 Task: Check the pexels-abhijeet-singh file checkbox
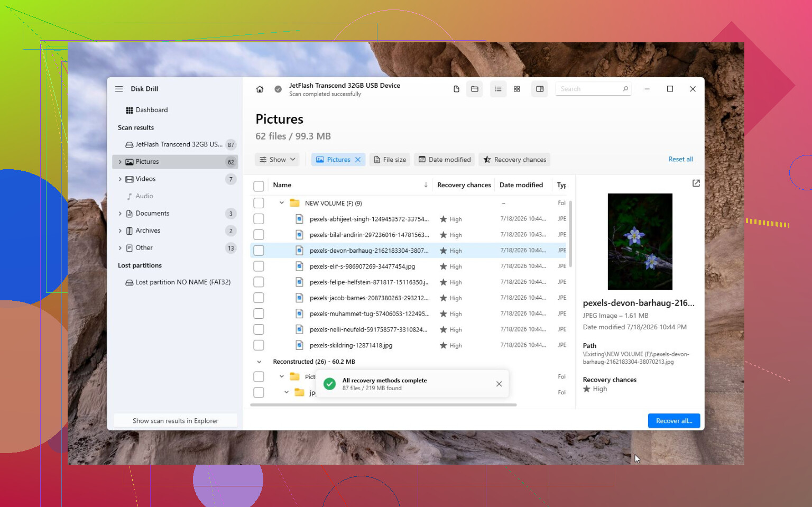tap(259, 219)
